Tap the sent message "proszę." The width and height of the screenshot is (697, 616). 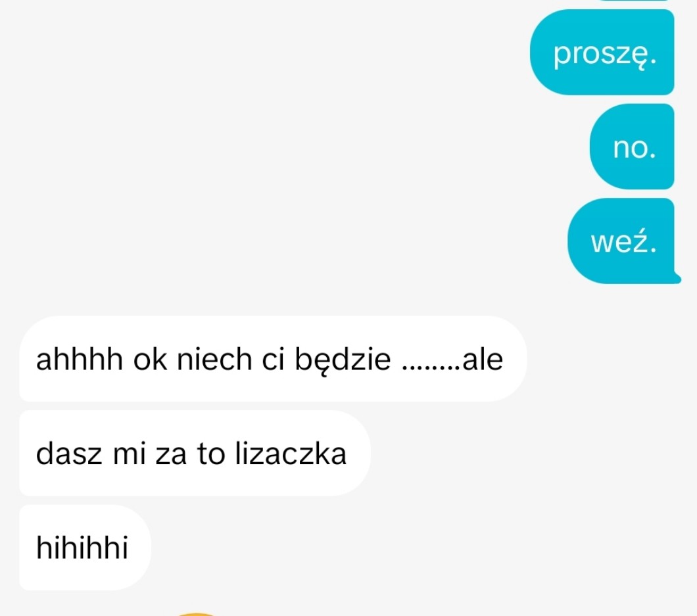[602, 52]
